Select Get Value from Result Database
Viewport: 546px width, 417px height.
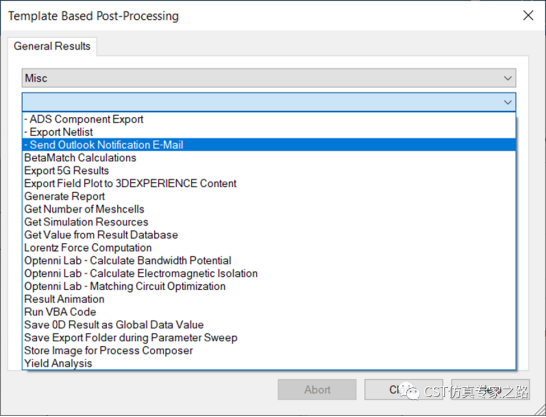click(x=268, y=235)
